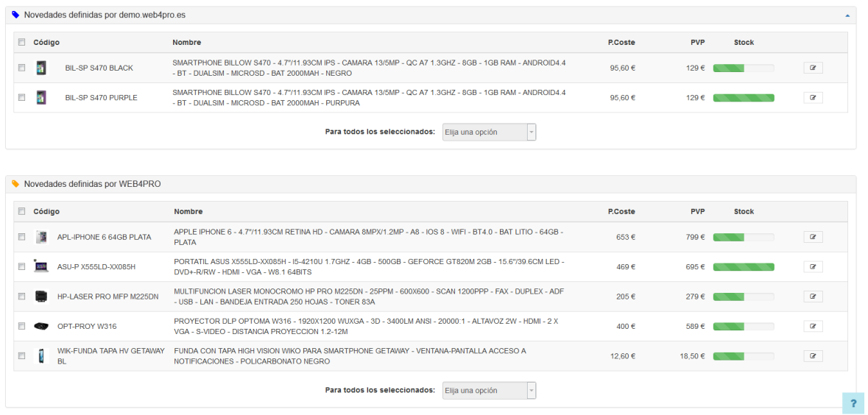Open edit icon for HP-LASER PRO MFP M225DN
Screen dimensions: 868x415
pos(814,296)
